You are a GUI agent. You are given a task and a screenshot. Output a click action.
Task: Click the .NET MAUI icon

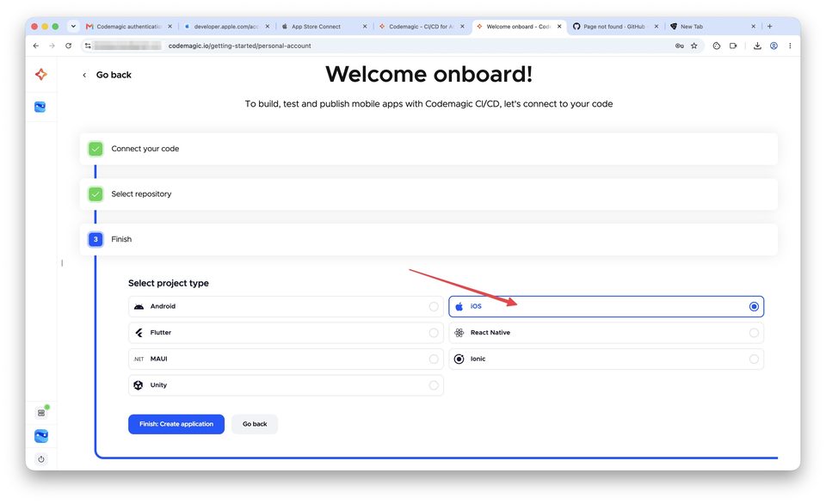139,360
